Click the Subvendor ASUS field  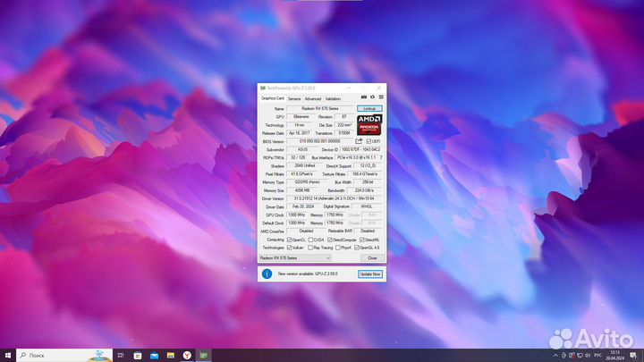tap(302, 149)
